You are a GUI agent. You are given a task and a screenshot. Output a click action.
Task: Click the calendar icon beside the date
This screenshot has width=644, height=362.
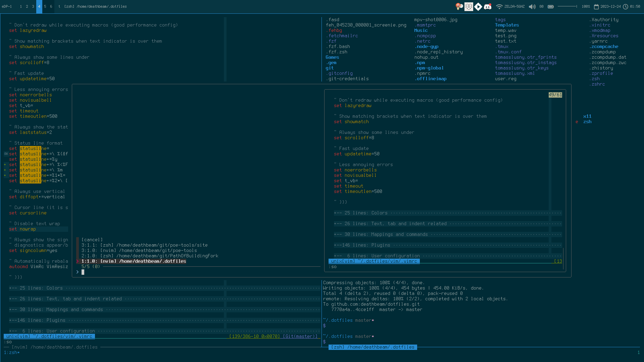tap(596, 6)
